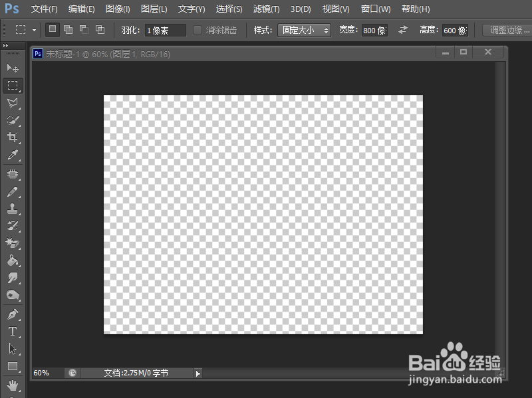Click the 60% zoom level field
The height and width of the screenshot is (398, 532).
tap(47, 373)
